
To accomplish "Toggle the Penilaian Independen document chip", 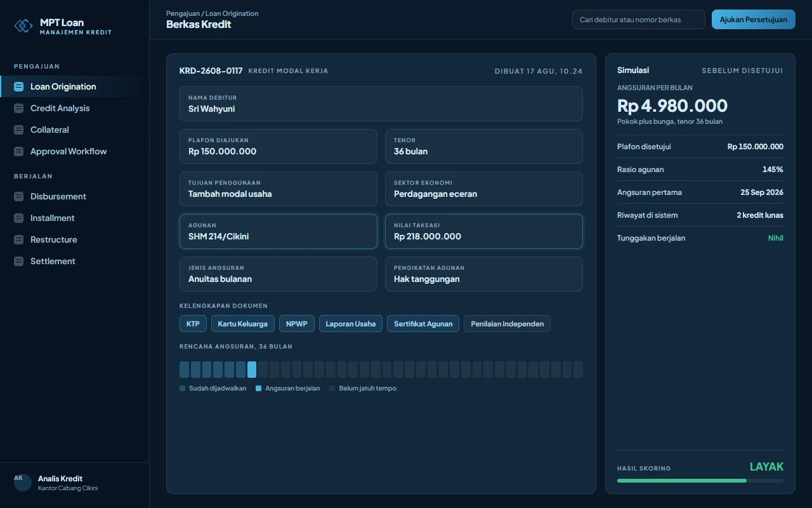I will click(x=507, y=324).
